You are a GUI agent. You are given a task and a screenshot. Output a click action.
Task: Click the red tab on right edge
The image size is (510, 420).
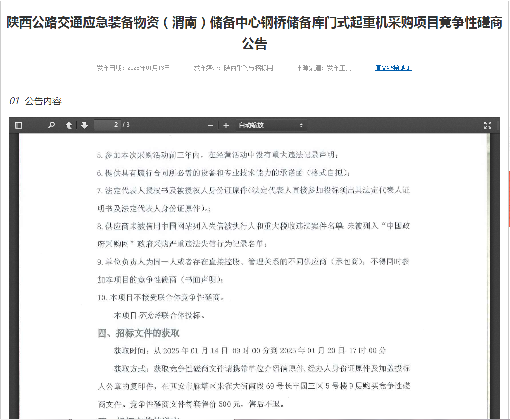click(x=508, y=199)
